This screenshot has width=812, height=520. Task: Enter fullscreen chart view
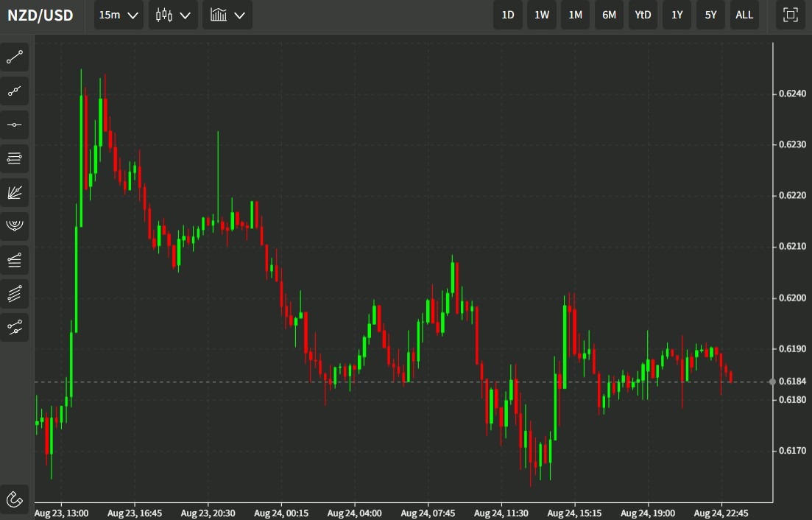[x=790, y=15]
